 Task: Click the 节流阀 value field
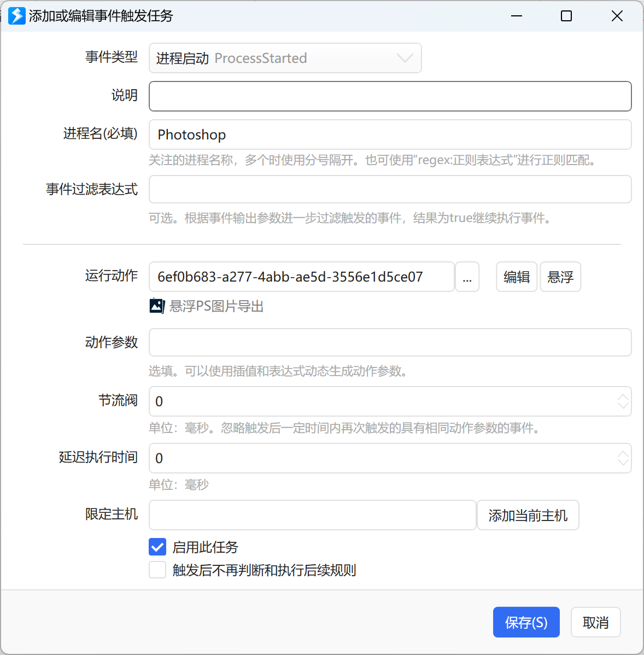coord(390,401)
